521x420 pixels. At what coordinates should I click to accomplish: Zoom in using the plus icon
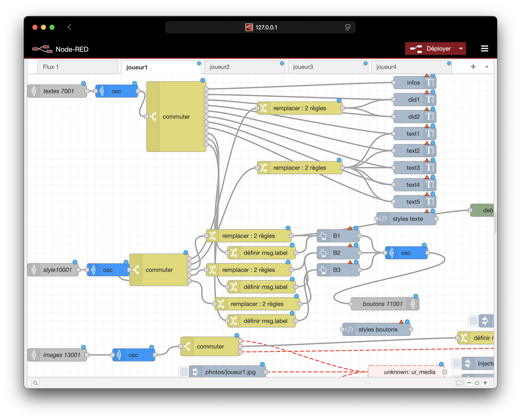pos(485,383)
